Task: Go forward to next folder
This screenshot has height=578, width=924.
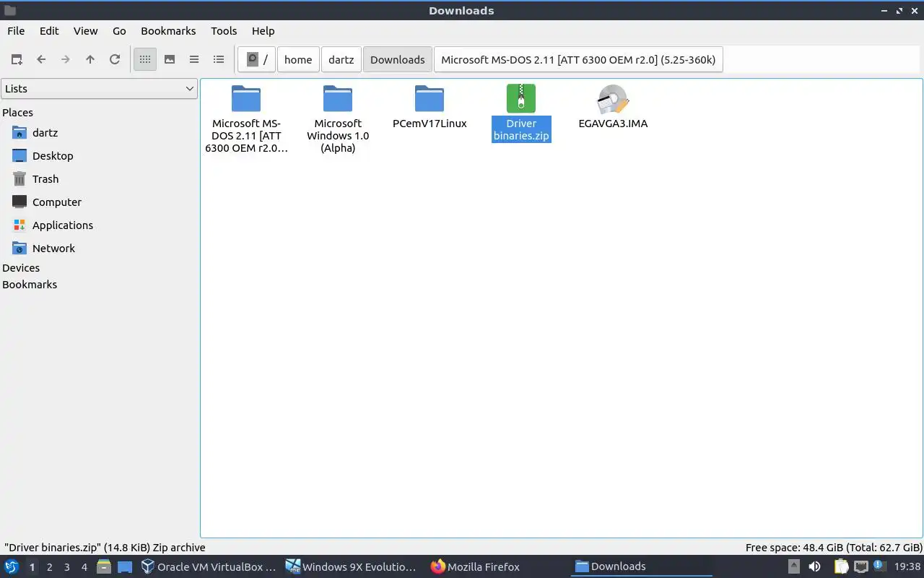Action: click(66, 59)
